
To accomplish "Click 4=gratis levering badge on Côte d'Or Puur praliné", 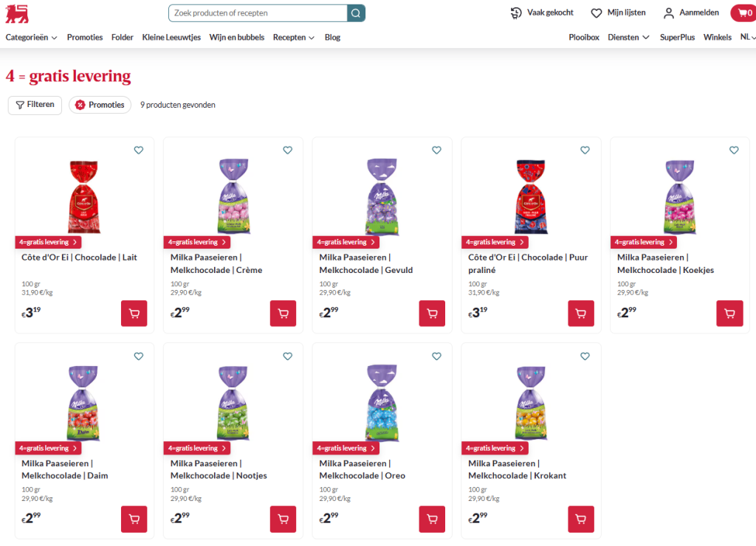I will point(495,242).
